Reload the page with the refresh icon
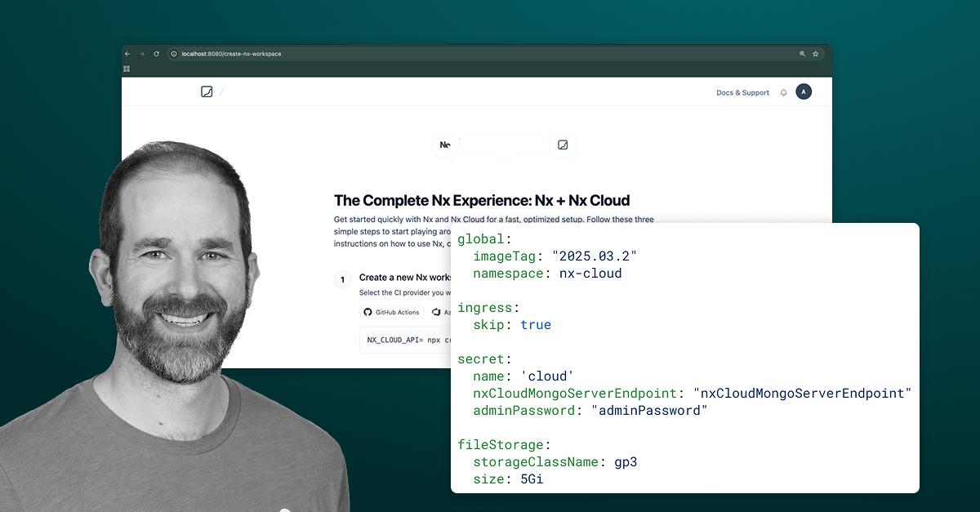The height and width of the screenshot is (512, 980). coord(155,54)
